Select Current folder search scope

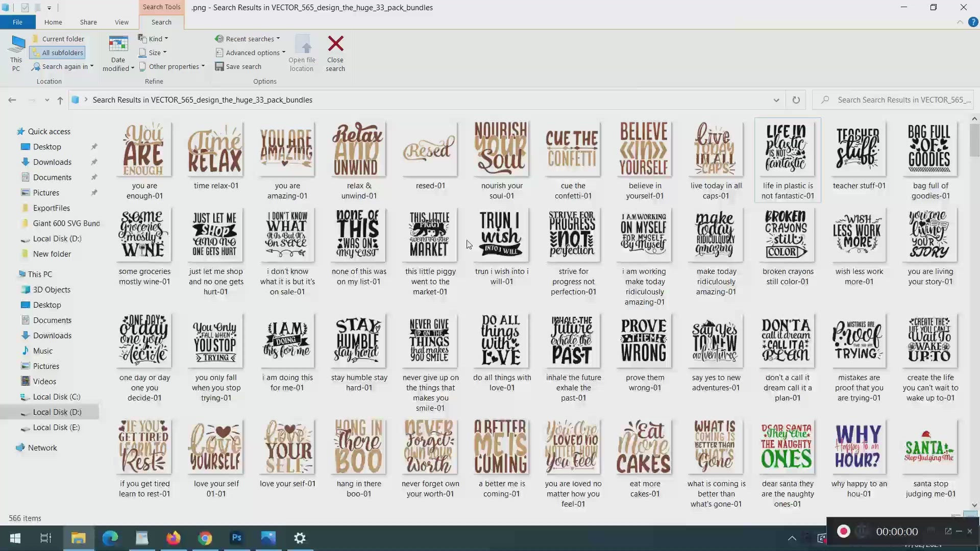point(58,39)
